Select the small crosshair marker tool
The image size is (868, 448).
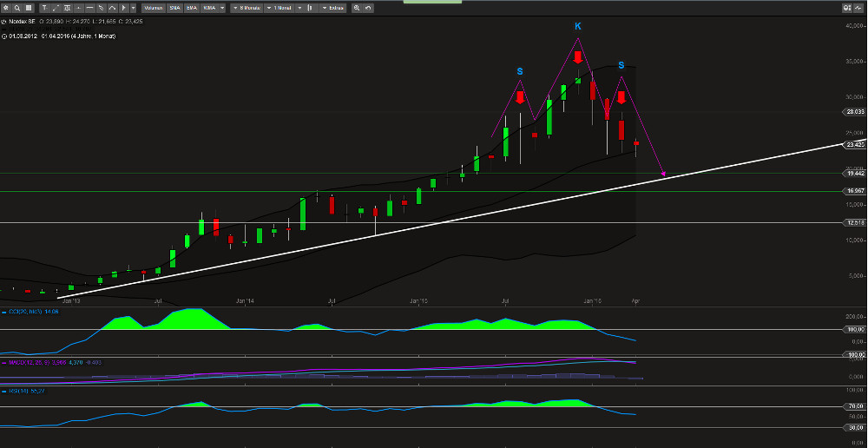click(79, 8)
